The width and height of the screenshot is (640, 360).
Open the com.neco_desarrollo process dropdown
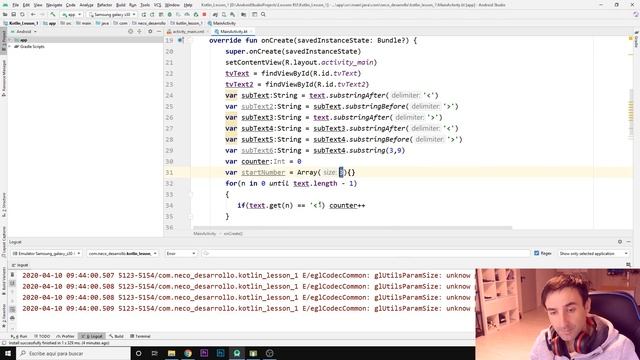click(122, 253)
